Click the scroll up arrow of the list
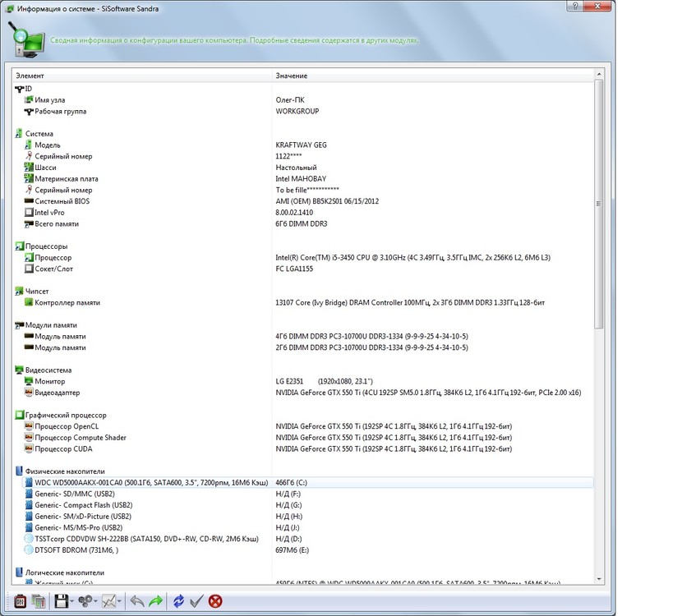This screenshot has height=616, width=682. tap(599, 75)
